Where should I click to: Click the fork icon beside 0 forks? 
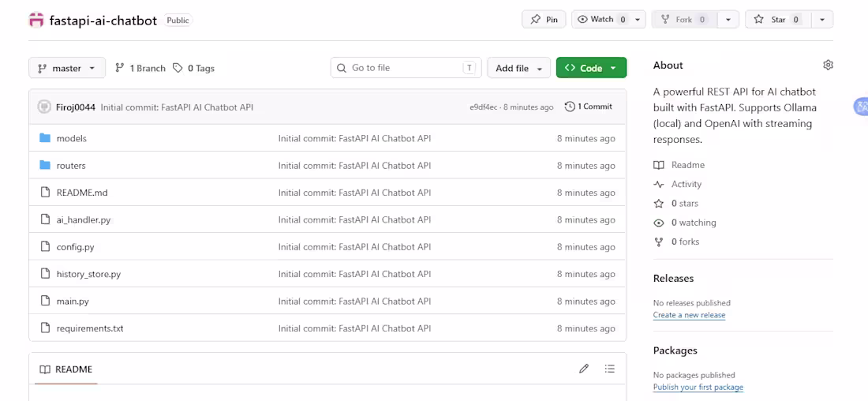658,242
